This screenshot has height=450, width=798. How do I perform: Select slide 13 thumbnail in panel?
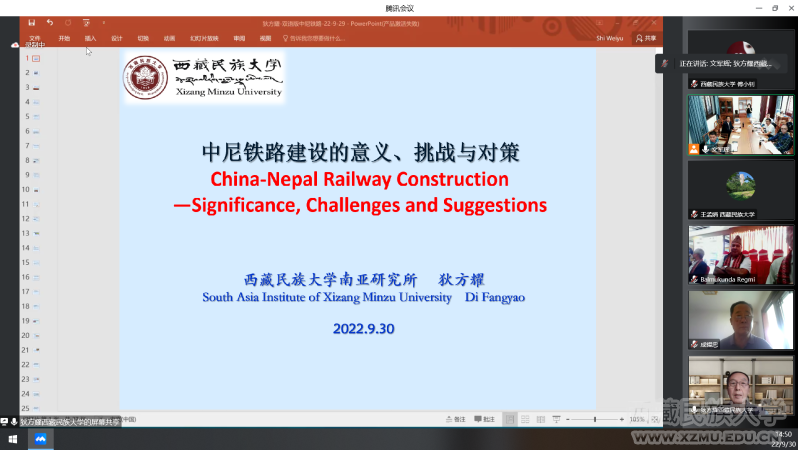pos(36,233)
